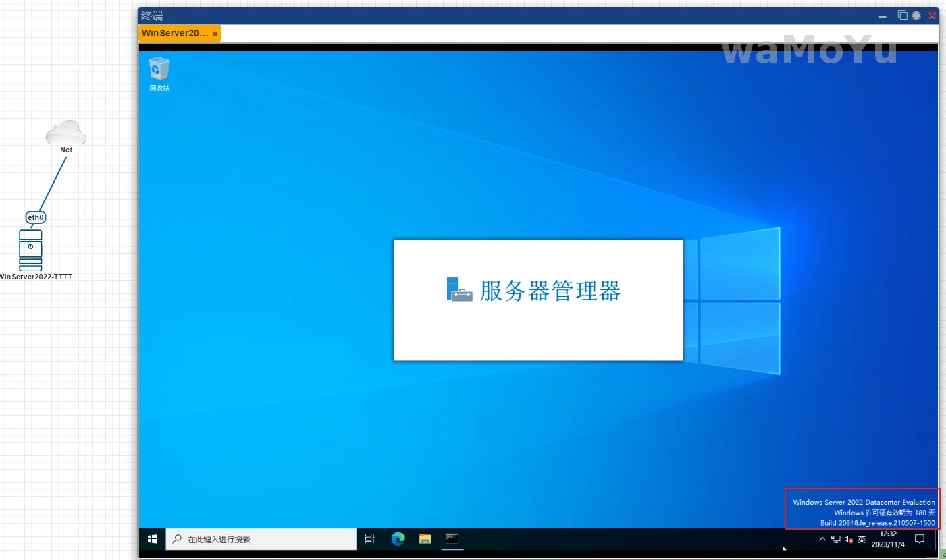Screen dimensions: 946x560
Task: Select the command prompt taskbar icon
Action: point(452,539)
